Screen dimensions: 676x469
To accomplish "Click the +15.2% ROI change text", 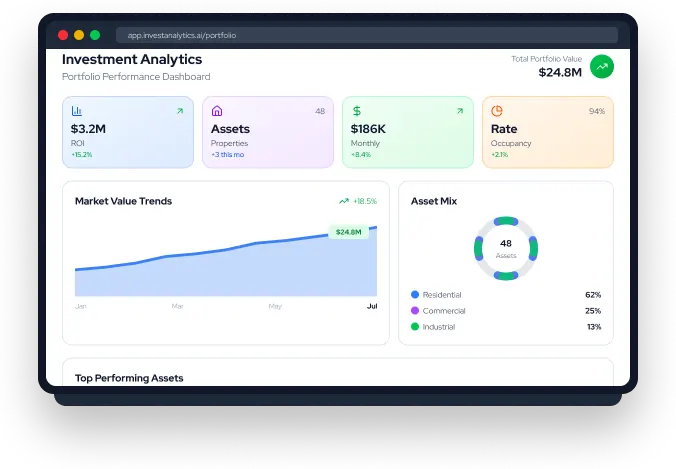I will [x=81, y=154].
